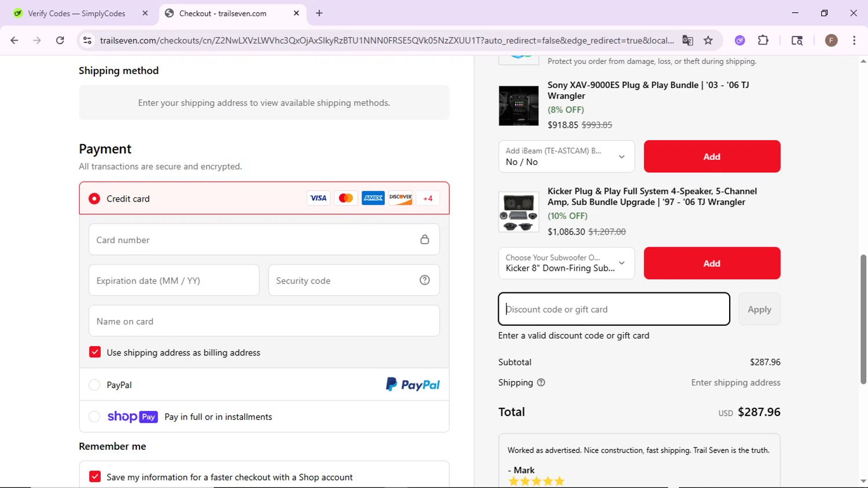The width and height of the screenshot is (868, 488).
Task: Click the page vertical scrollbar thumb
Action: [x=863, y=318]
